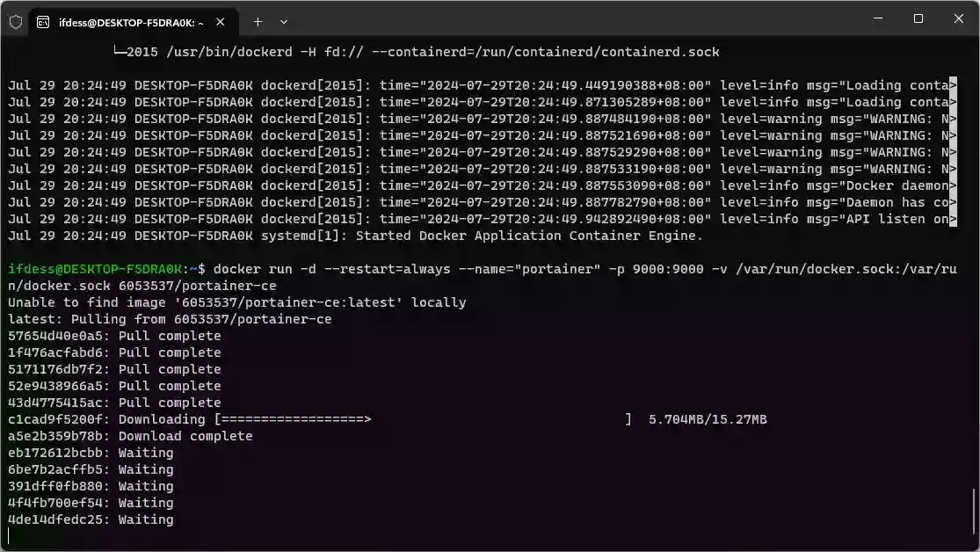
Task: Click the empty title bar area
Action: [x=571, y=19]
